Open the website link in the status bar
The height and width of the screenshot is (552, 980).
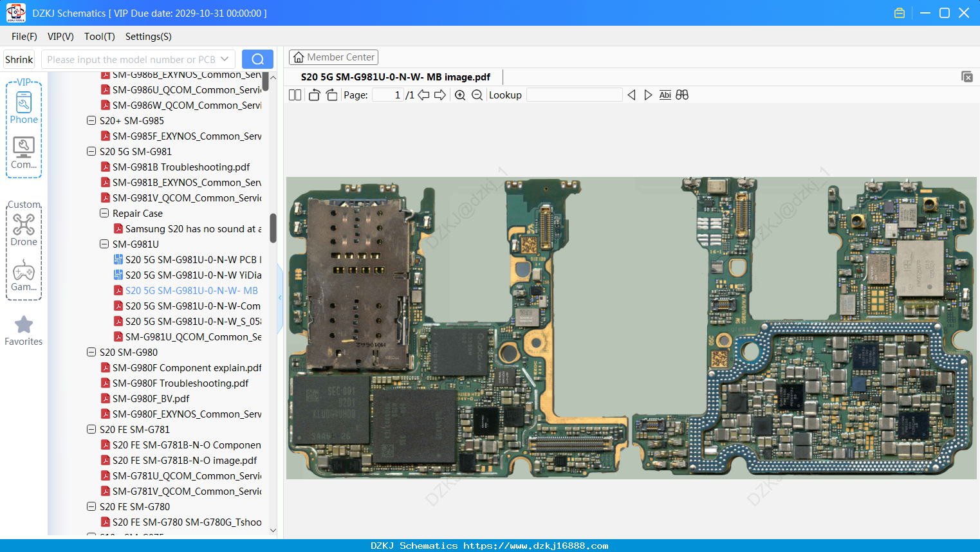click(536, 546)
